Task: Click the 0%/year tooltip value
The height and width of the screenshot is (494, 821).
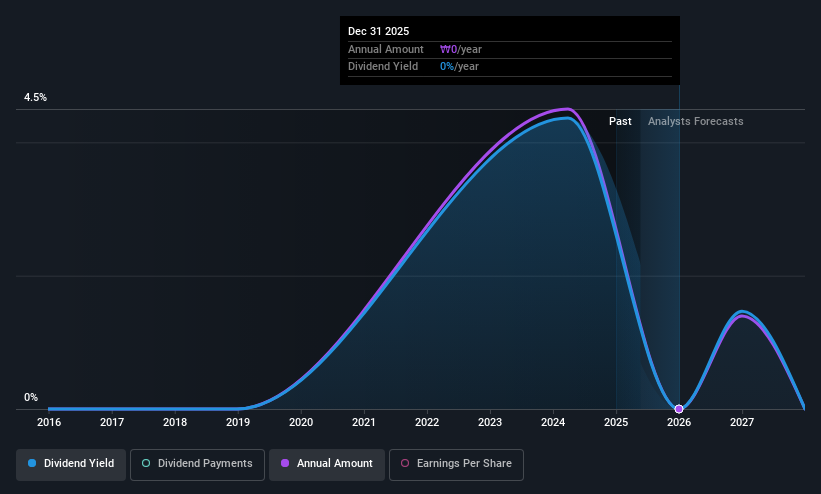Action: coord(459,67)
